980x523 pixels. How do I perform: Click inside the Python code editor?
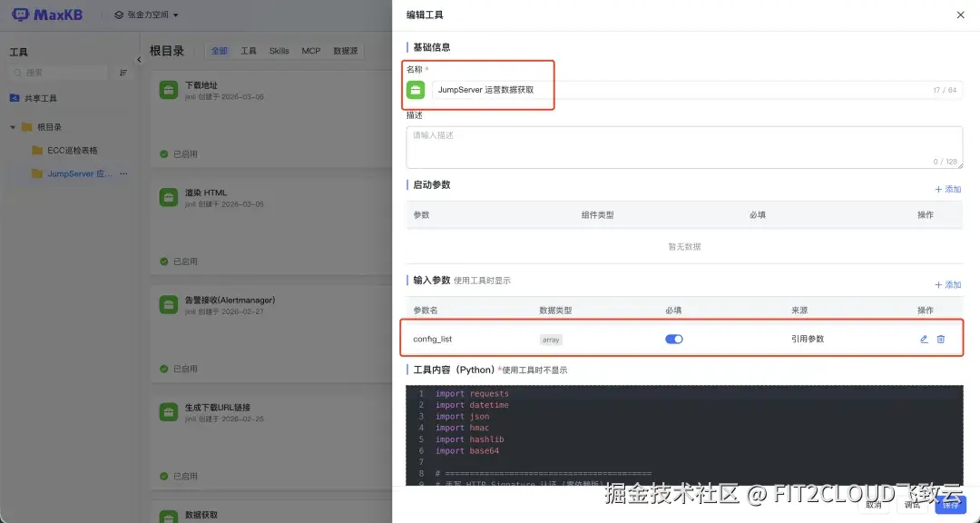(684, 435)
